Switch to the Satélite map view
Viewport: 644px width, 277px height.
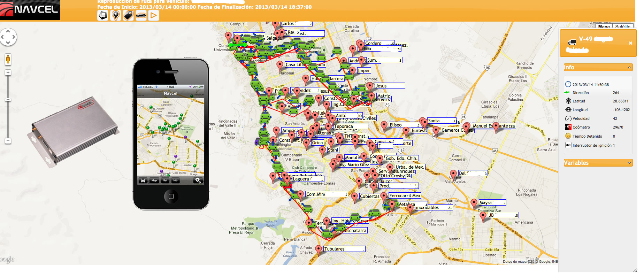point(622,26)
